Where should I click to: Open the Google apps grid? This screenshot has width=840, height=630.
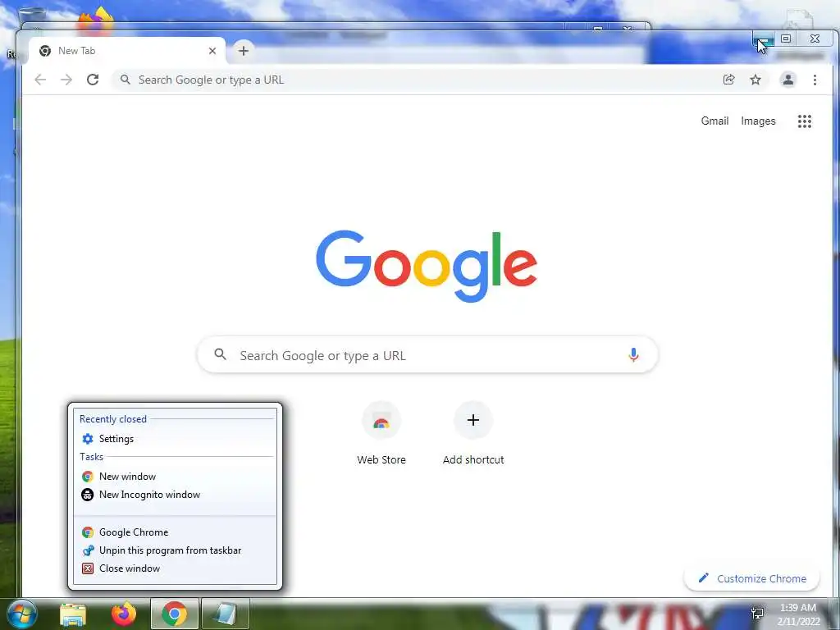point(804,121)
